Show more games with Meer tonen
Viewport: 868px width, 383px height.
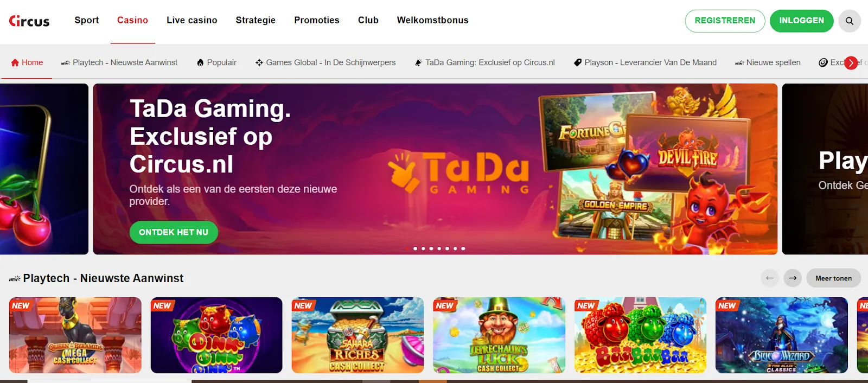[x=833, y=278]
